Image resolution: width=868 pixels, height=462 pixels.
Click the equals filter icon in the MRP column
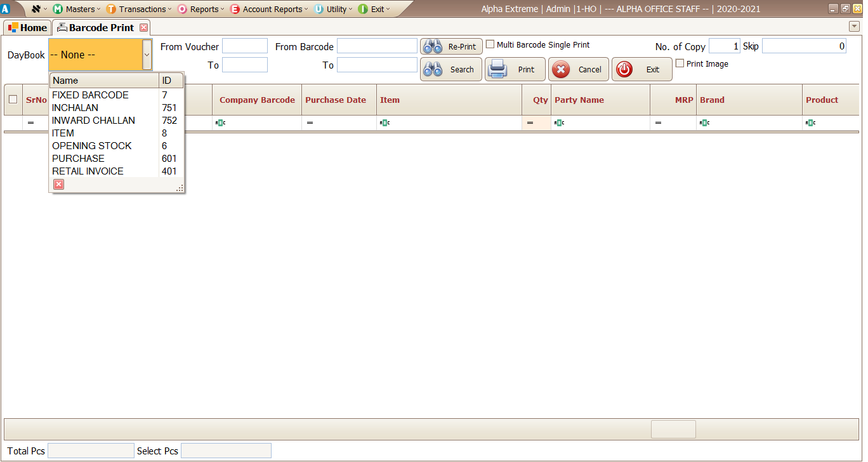(658, 122)
